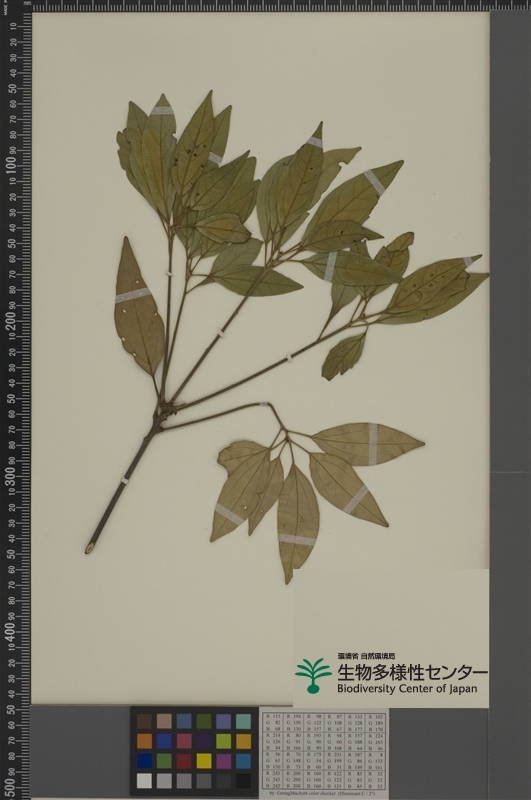531x800 pixels.
Task: Click the Biodiversity Center of Japan tree logo
Action: (x=313, y=675)
